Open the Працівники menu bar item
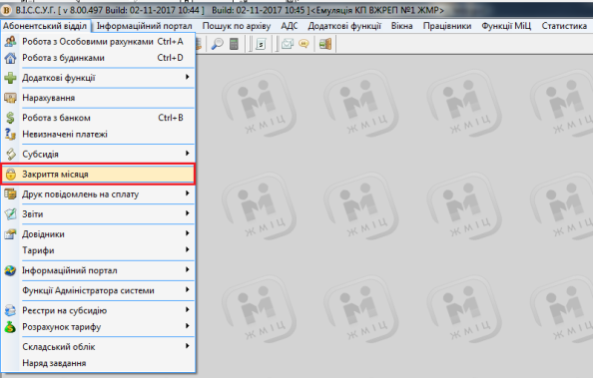 [447, 26]
